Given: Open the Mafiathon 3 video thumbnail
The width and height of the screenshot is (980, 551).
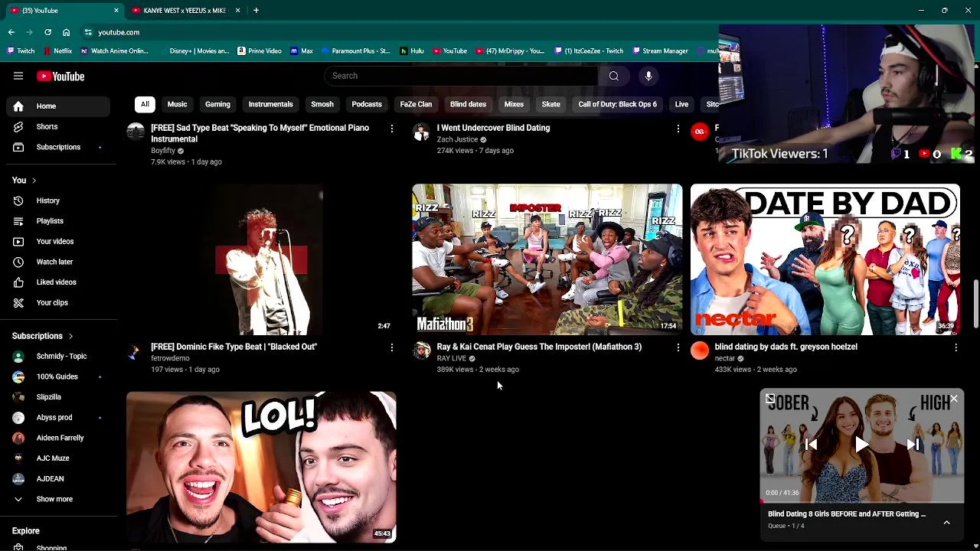Looking at the screenshot, I should (x=547, y=259).
